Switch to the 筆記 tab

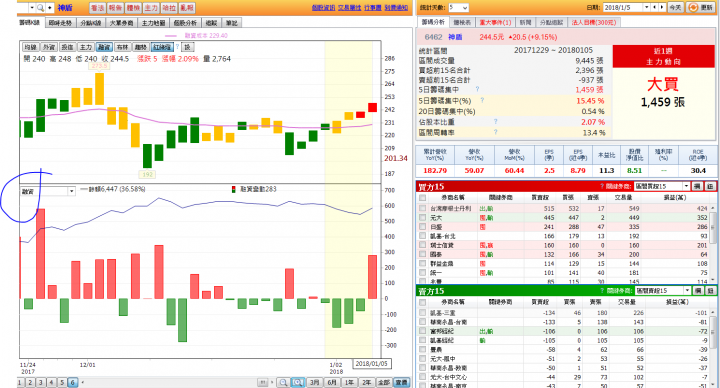(x=231, y=23)
